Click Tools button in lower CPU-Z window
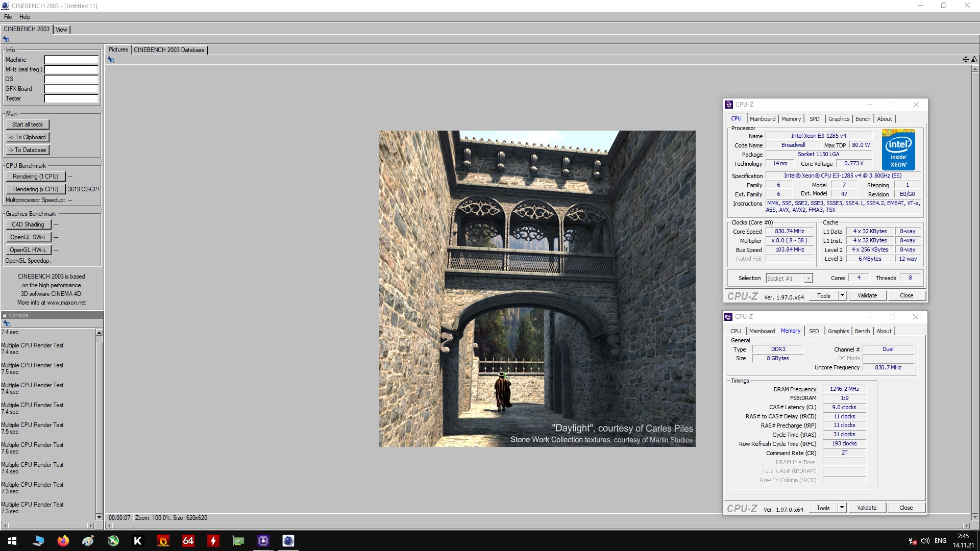The image size is (980, 551). pos(823,508)
